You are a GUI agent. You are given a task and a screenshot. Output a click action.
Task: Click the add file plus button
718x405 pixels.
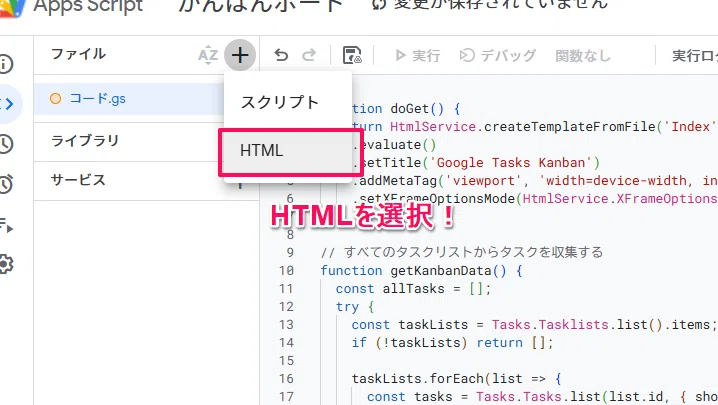[x=240, y=55]
